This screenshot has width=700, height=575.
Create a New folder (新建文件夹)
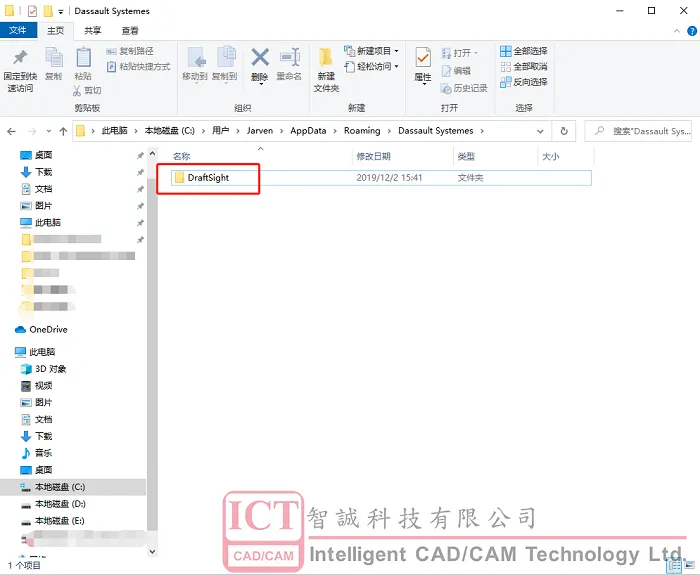point(326,69)
